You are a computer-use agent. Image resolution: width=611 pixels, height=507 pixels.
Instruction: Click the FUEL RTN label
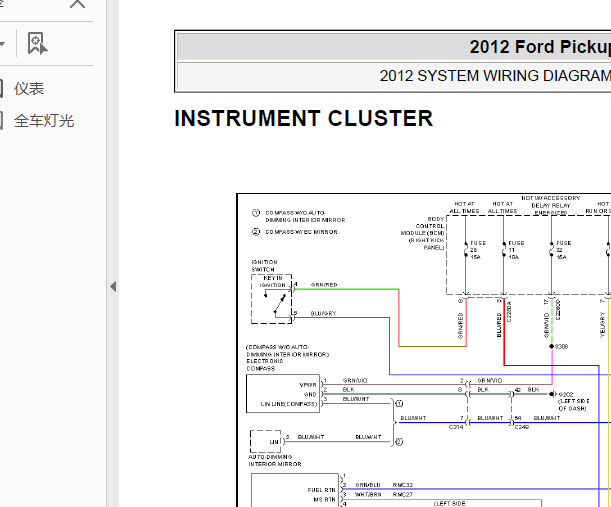click(x=321, y=490)
